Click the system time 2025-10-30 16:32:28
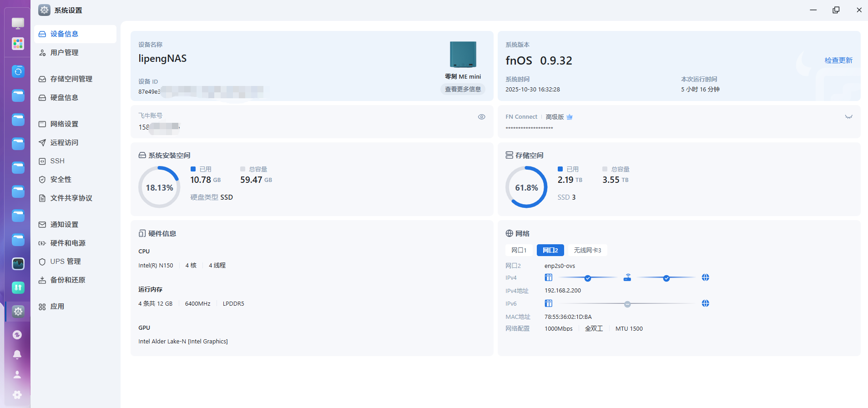 pyautogui.click(x=533, y=90)
